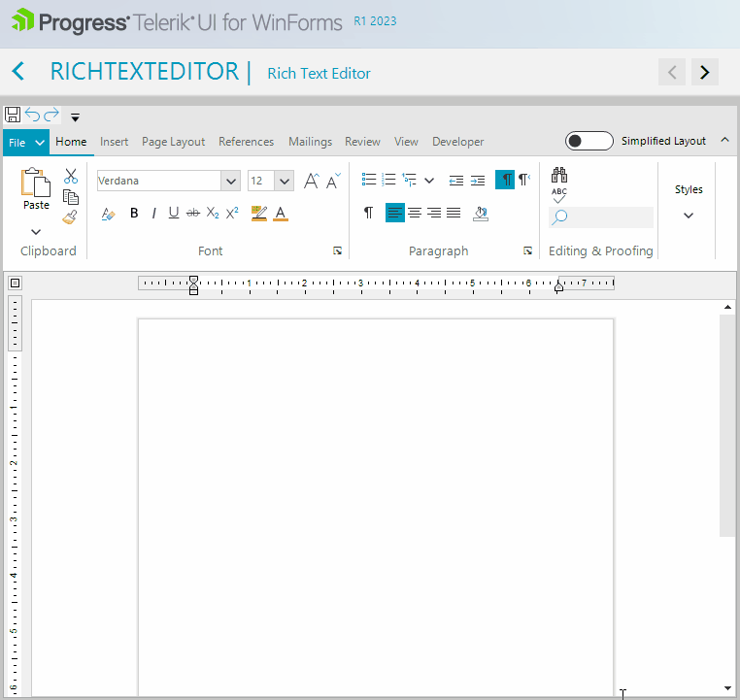Switch to the Review tab
740x700 pixels.
pos(362,142)
